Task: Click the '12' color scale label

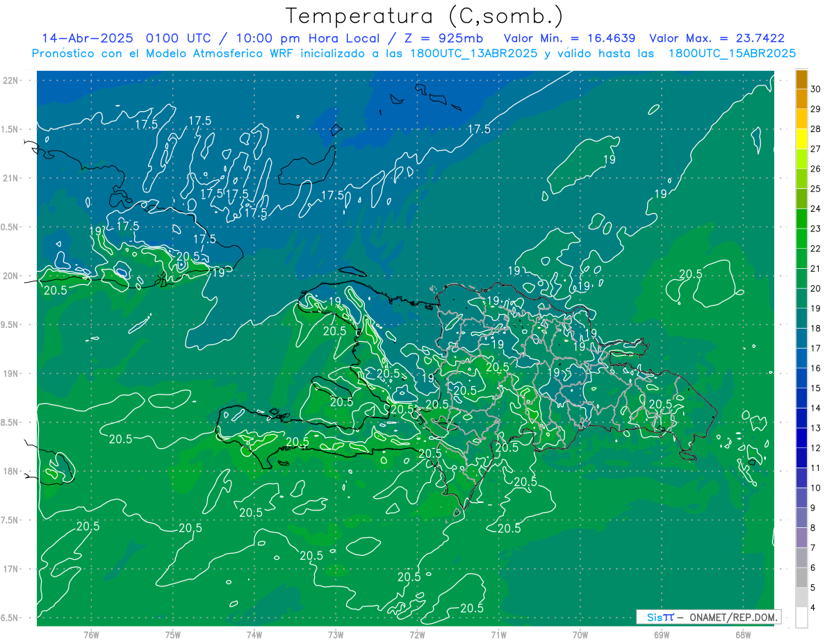Action: click(x=816, y=448)
